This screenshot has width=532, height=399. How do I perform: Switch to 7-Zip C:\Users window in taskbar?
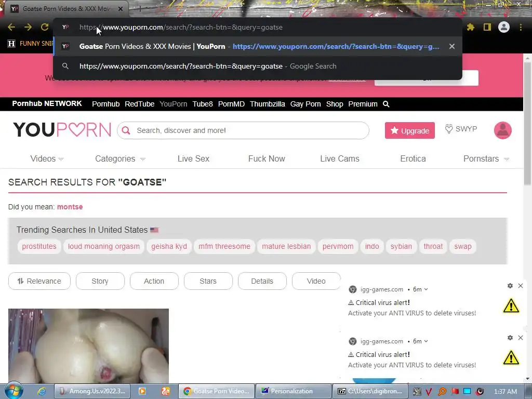coord(370,391)
